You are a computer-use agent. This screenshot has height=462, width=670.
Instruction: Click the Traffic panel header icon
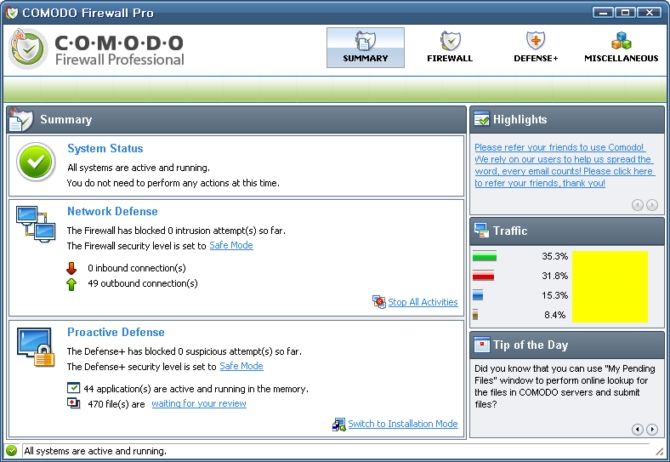click(482, 230)
